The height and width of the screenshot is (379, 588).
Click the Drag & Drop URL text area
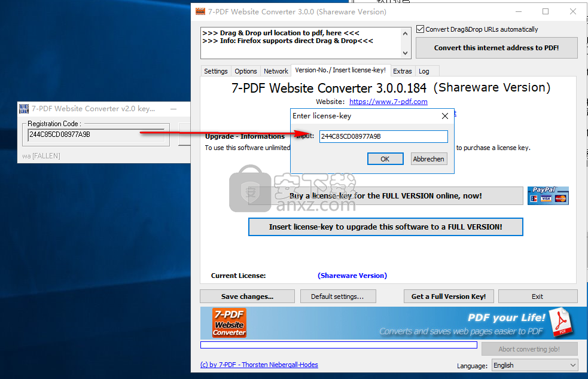point(301,42)
